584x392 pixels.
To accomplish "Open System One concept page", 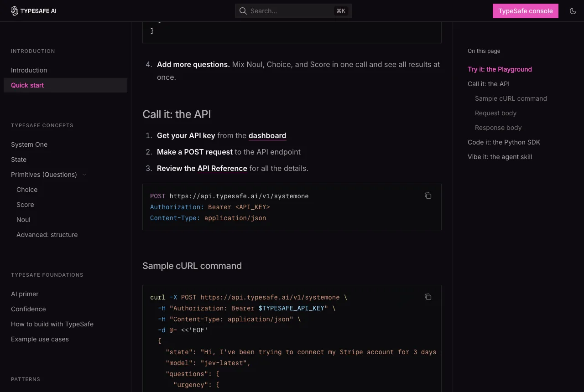I will tap(29, 144).
